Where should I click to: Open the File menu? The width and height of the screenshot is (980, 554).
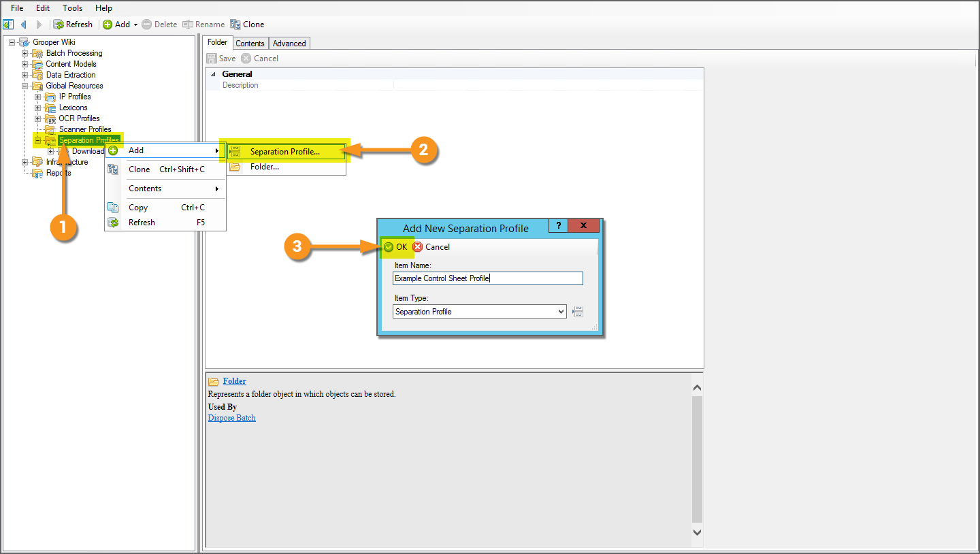(x=17, y=8)
